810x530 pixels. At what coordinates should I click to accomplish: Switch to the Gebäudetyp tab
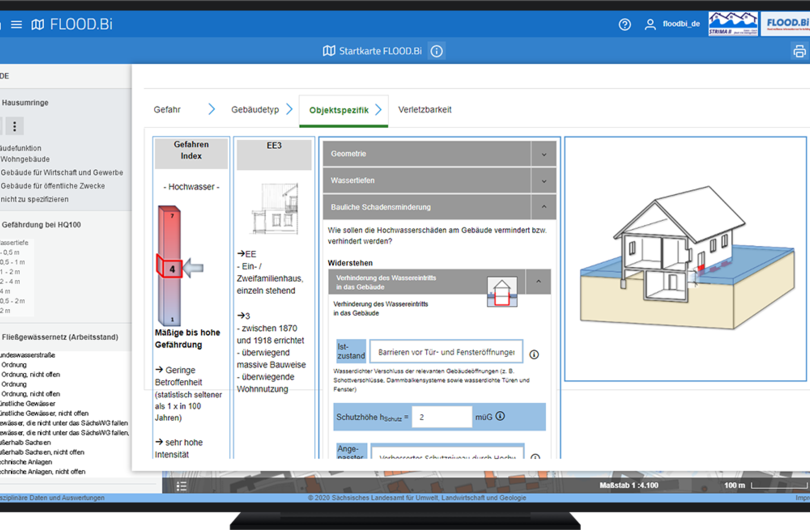[254, 109]
